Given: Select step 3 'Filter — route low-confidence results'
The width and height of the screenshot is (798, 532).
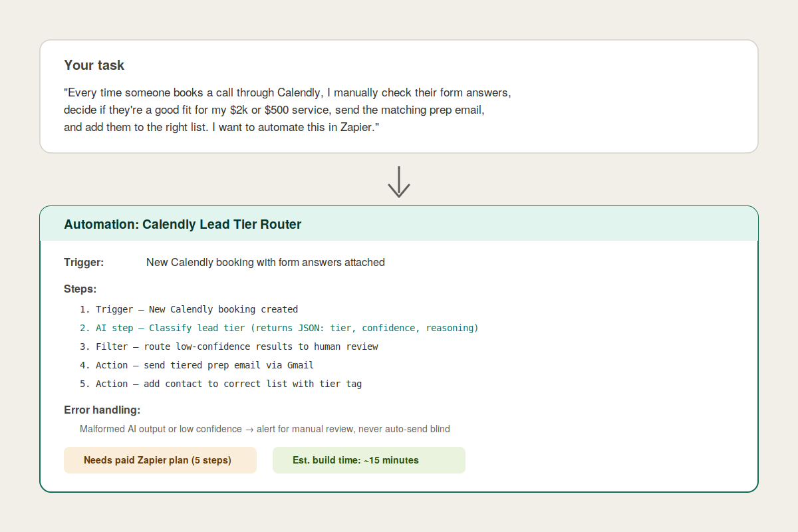Looking at the screenshot, I should [229, 346].
